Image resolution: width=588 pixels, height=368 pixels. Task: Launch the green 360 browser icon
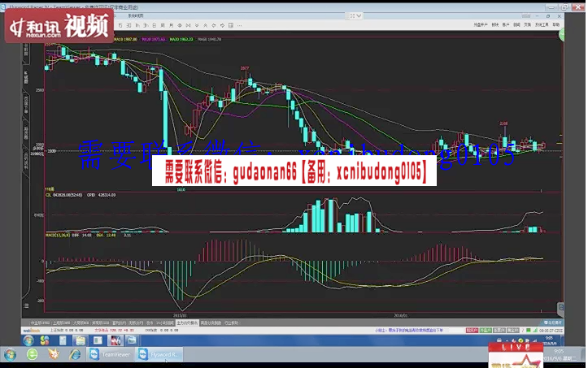[33, 354]
